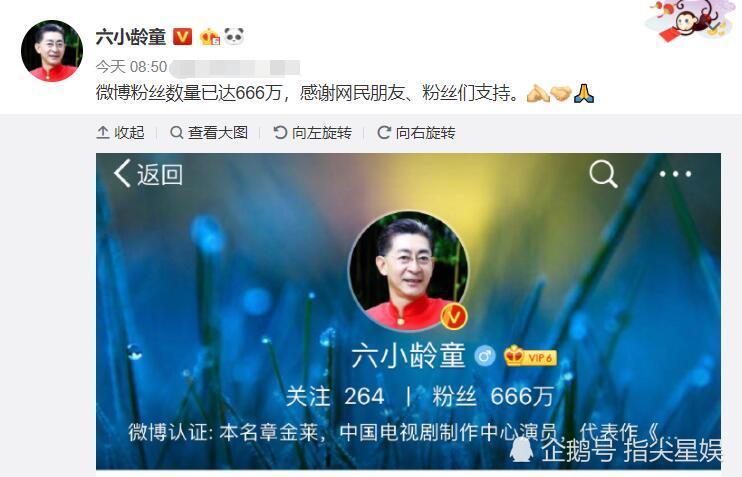This screenshot has width=742, height=477.
Task: Click the monkey decoration in top corner
Action: click(690, 20)
